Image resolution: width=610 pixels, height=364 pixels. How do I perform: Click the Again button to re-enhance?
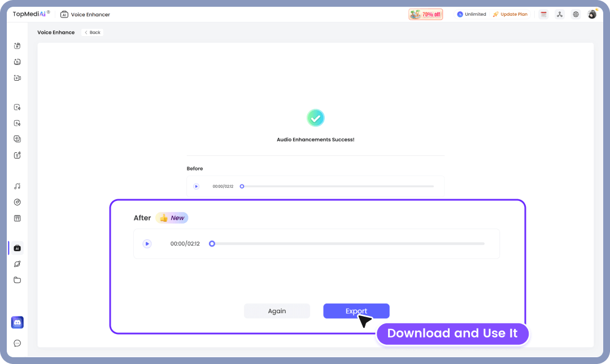pyautogui.click(x=277, y=311)
